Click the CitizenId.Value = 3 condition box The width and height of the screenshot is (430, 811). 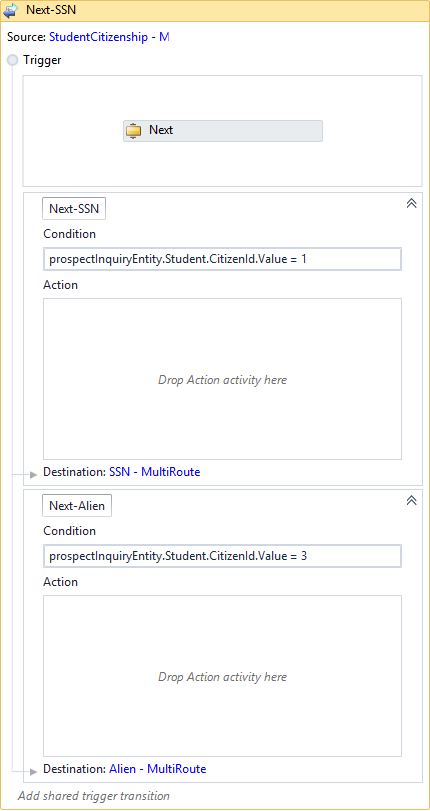223,556
